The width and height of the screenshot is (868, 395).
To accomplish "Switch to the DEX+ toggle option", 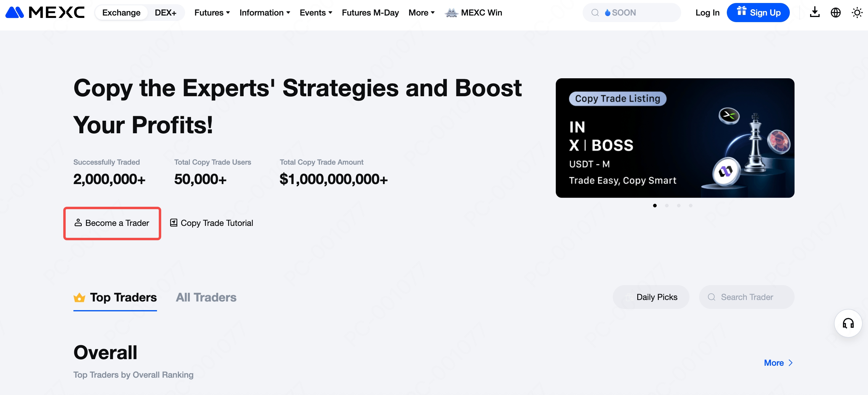I will pyautogui.click(x=165, y=13).
